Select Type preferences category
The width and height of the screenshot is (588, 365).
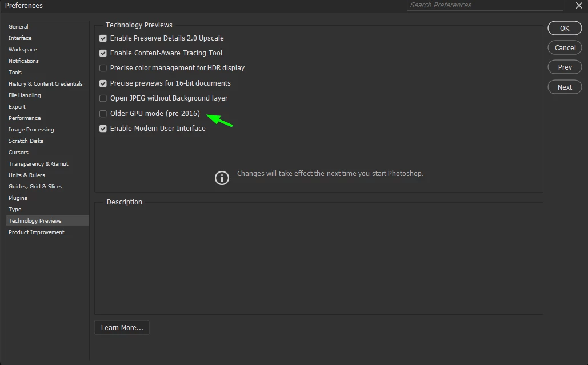tap(47, 210)
